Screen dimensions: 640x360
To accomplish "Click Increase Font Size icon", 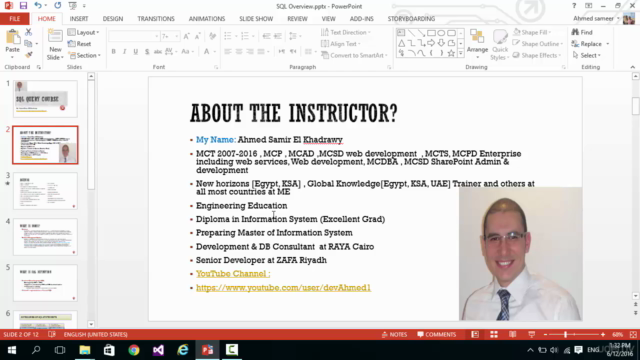I will point(186,36).
